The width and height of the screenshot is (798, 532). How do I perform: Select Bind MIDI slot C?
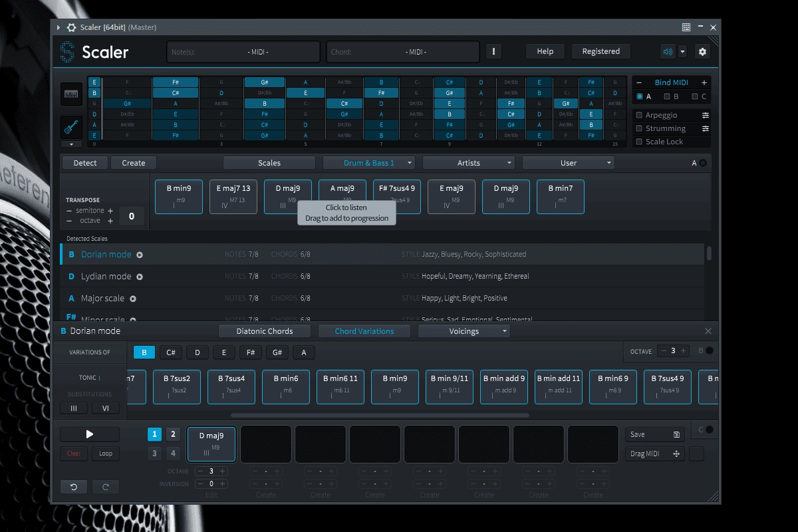click(x=694, y=96)
